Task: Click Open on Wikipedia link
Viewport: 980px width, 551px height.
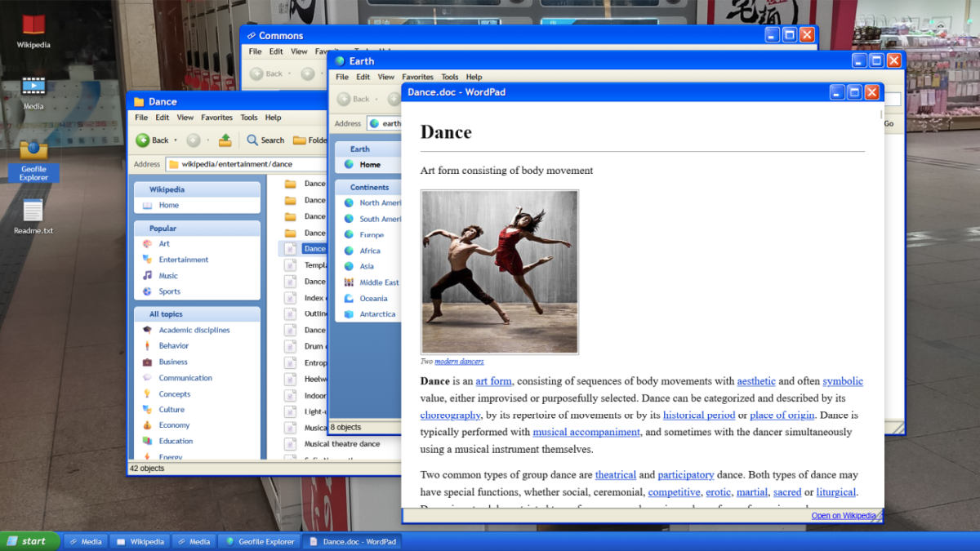Action: tap(844, 516)
